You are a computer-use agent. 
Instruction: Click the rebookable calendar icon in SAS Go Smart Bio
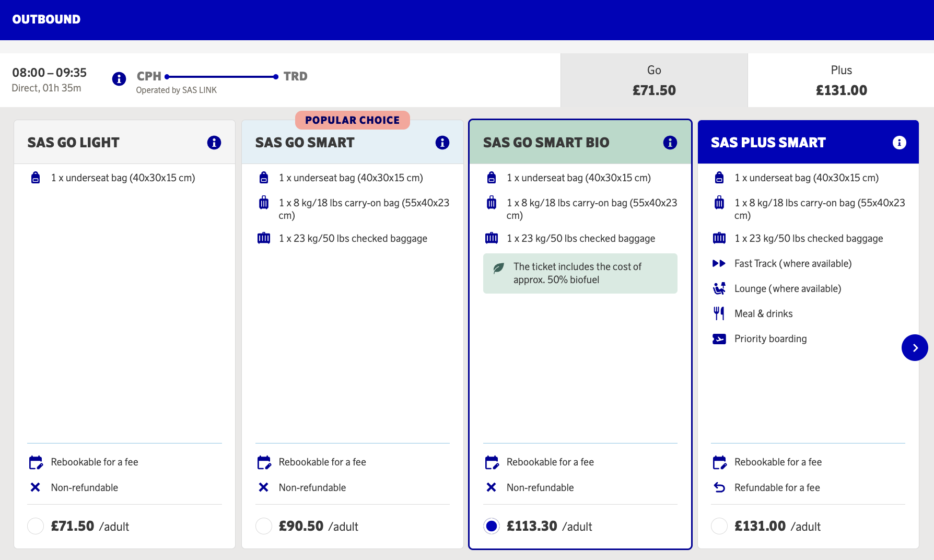pos(492,462)
